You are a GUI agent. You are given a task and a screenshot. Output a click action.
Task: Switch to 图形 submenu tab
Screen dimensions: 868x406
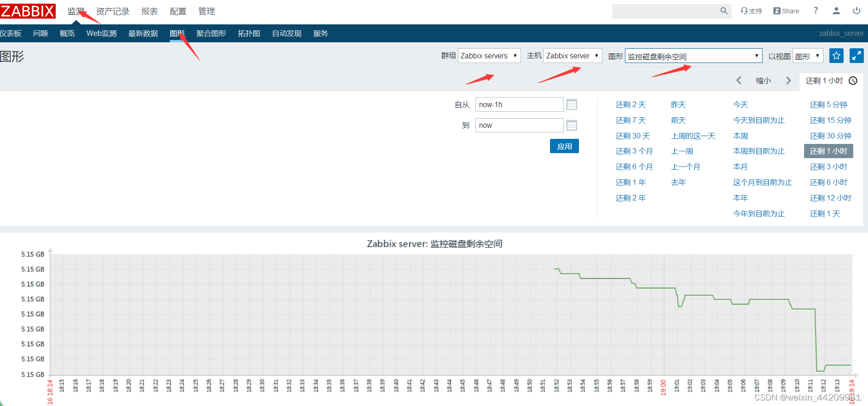(177, 34)
